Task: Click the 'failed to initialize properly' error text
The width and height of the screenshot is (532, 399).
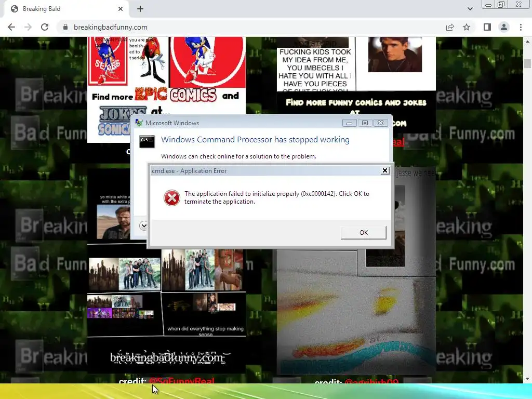Action: click(276, 197)
